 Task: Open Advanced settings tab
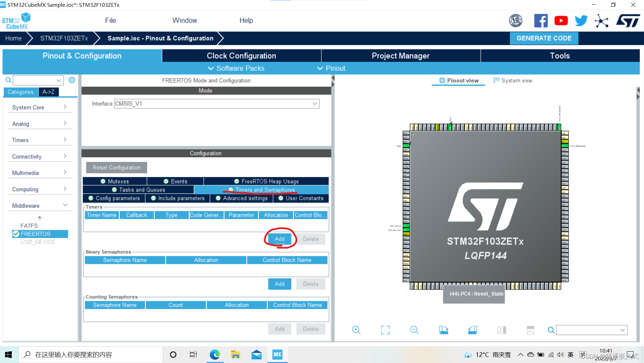(241, 198)
